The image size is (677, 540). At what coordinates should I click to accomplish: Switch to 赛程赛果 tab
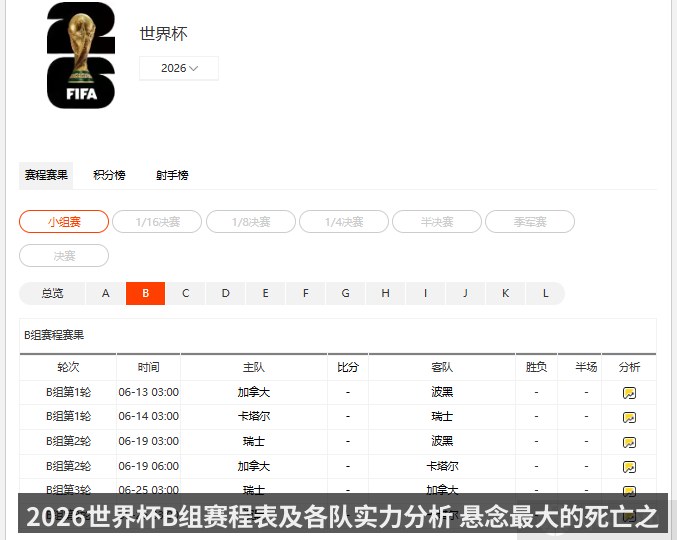tap(46, 175)
